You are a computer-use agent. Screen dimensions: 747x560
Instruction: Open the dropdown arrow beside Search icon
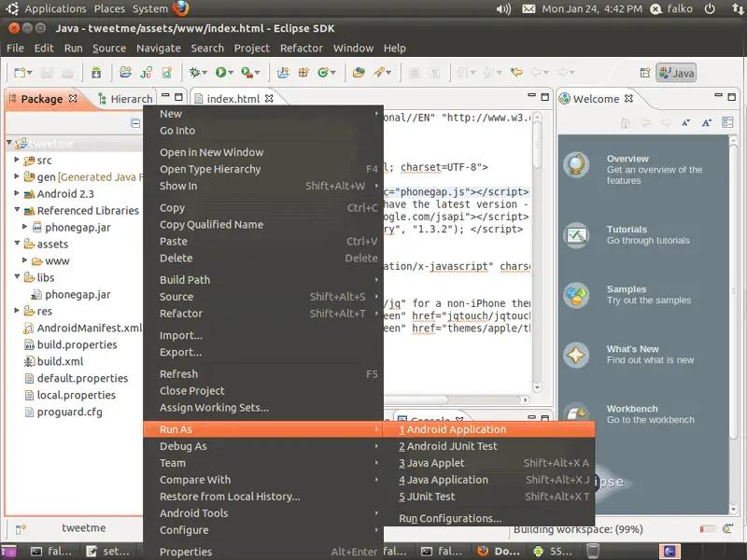point(388,73)
